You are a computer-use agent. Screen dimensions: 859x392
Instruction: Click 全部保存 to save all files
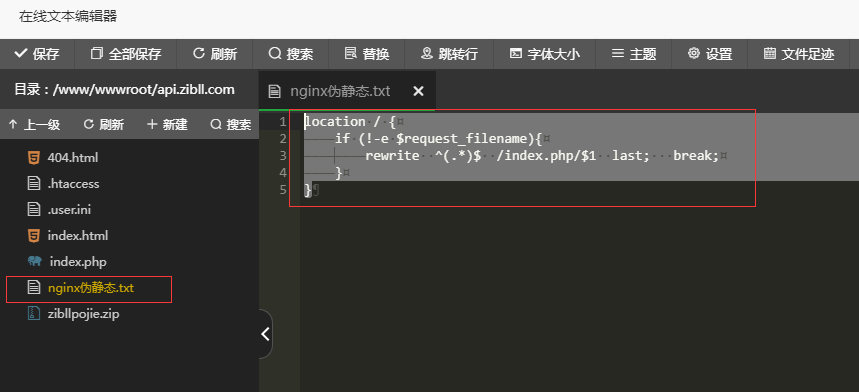click(125, 54)
